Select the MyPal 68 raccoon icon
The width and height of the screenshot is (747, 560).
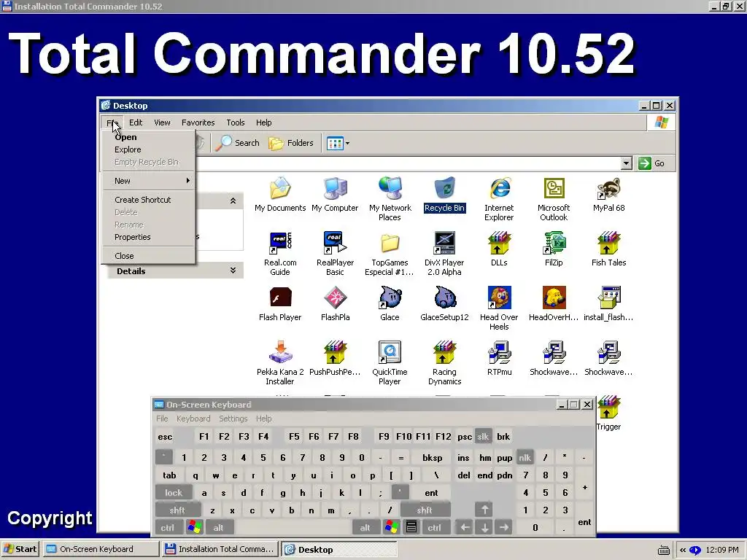pyautogui.click(x=608, y=187)
